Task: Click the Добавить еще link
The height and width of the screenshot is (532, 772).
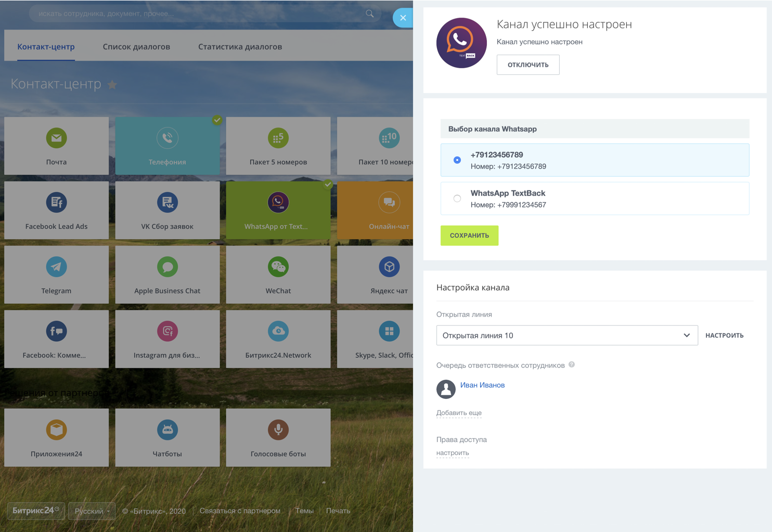Action: [459, 413]
